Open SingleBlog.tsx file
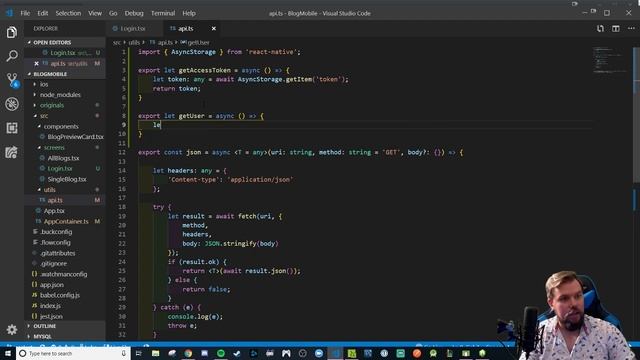 pyautogui.click(x=67, y=179)
